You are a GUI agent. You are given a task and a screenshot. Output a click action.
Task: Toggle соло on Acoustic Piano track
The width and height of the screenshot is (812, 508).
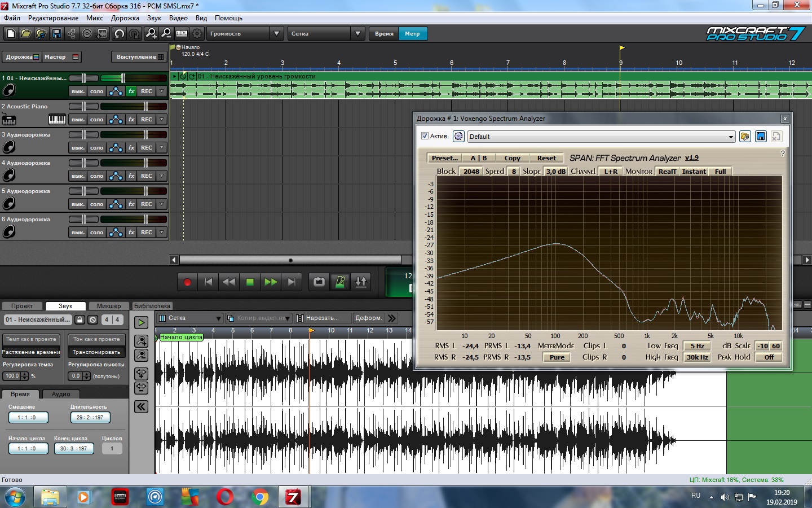[x=97, y=119]
